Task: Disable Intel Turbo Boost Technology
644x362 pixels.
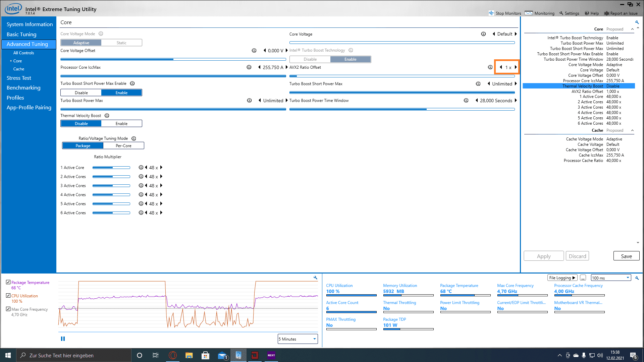Action: [x=310, y=59]
